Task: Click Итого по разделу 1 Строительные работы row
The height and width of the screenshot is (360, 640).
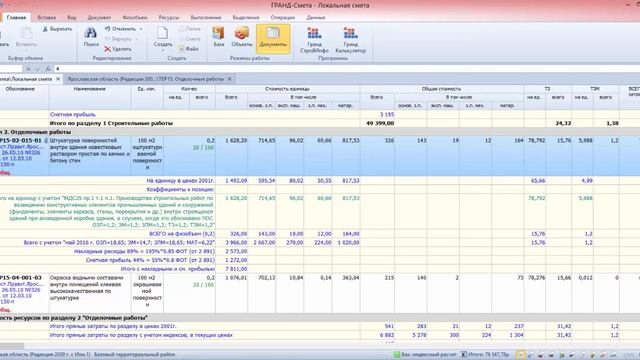Action: point(111,123)
